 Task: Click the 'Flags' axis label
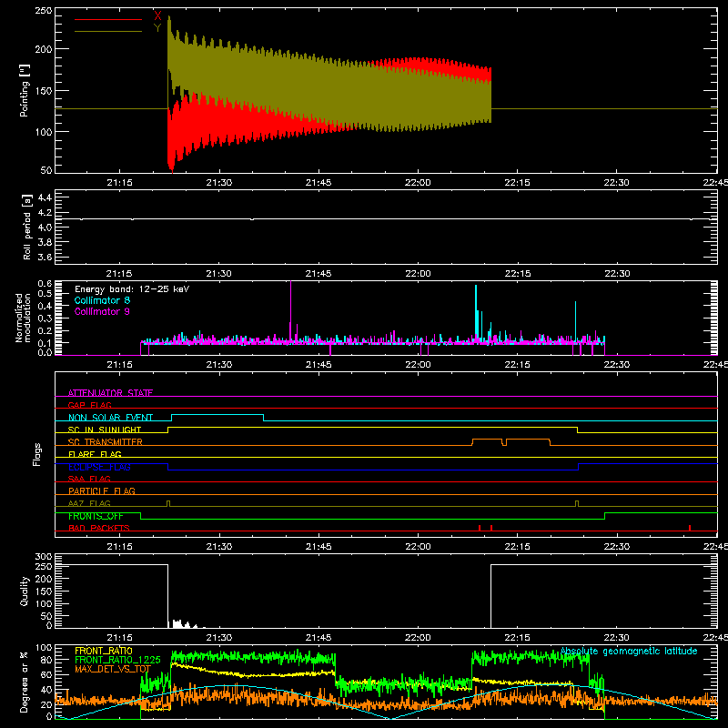pos(37,454)
